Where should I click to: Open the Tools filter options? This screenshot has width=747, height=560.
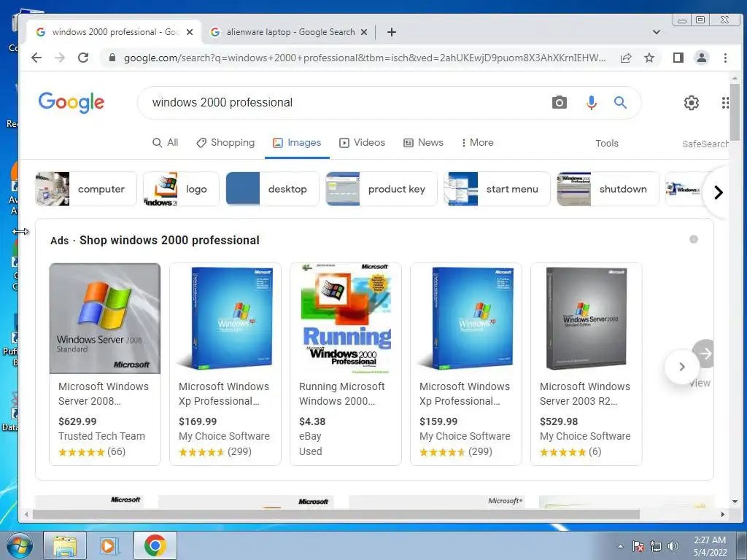click(606, 144)
